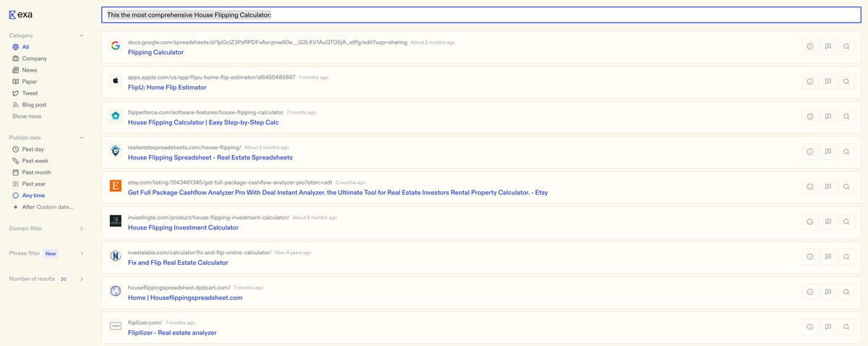Open House Flipping Spreadsheet link

pyautogui.click(x=210, y=157)
